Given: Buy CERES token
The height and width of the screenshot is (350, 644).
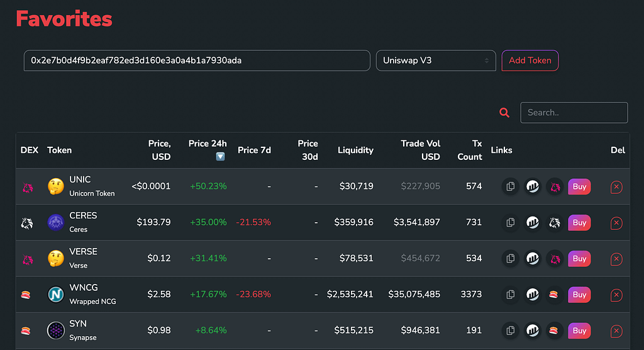Looking at the screenshot, I should [x=579, y=222].
